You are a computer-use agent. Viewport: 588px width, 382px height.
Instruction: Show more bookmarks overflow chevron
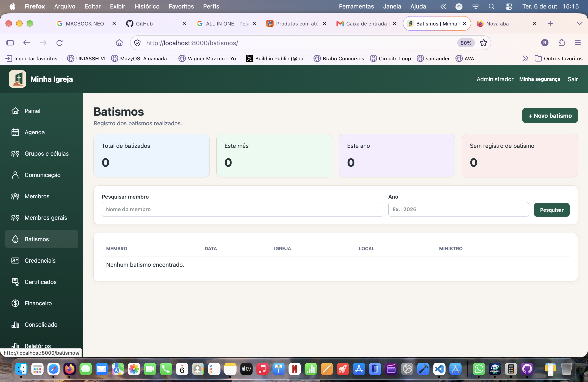(x=525, y=59)
